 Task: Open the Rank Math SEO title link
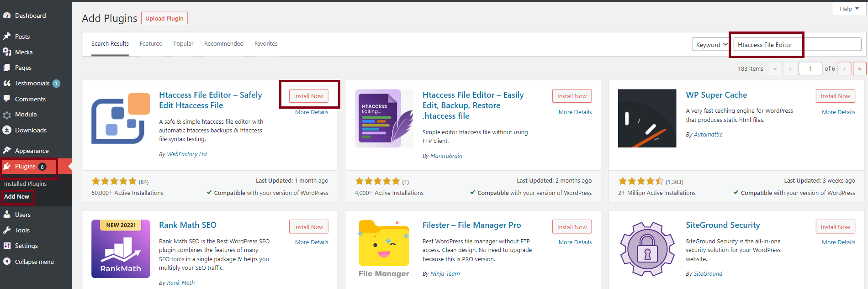click(188, 225)
